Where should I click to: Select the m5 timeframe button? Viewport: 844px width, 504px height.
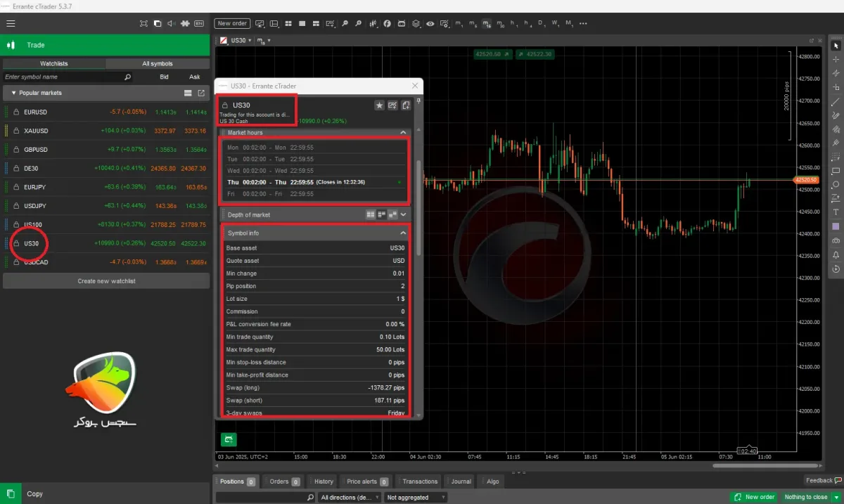point(473,23)
